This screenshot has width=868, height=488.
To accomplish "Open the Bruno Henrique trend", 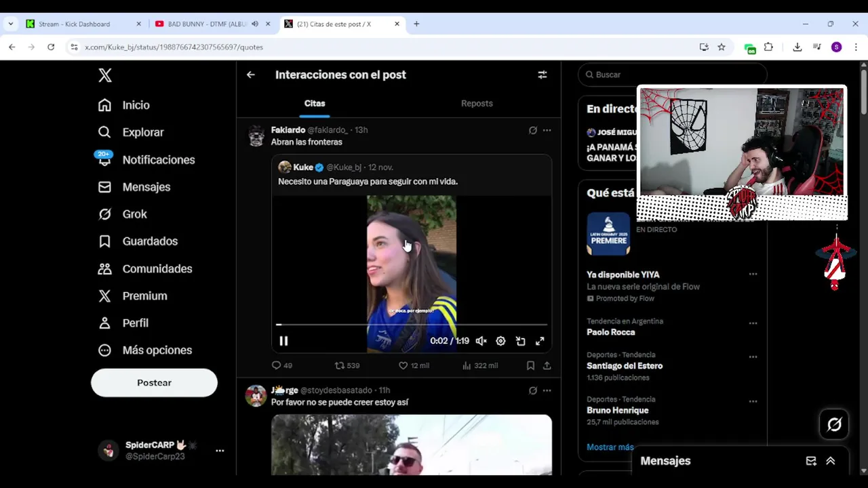I will point(617,411).
